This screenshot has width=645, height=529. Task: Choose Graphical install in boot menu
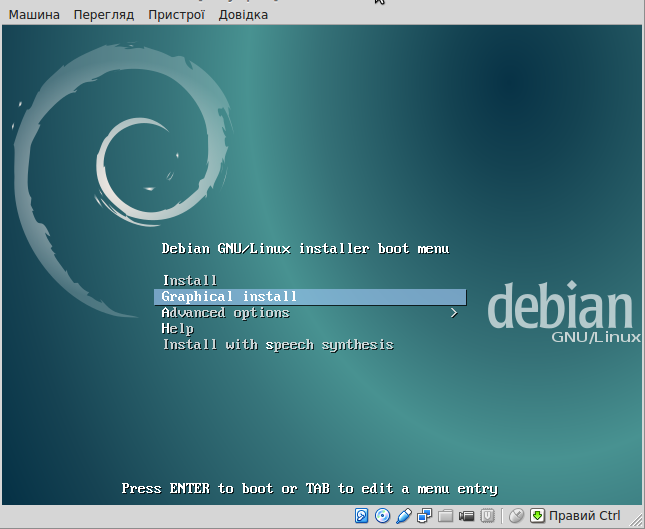point(229,297)
